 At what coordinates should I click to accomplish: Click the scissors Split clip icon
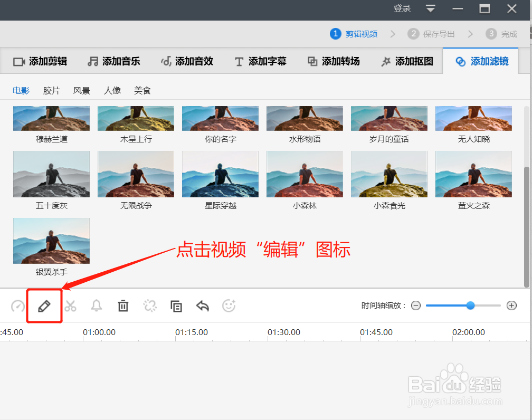click(x=71, y=306)
